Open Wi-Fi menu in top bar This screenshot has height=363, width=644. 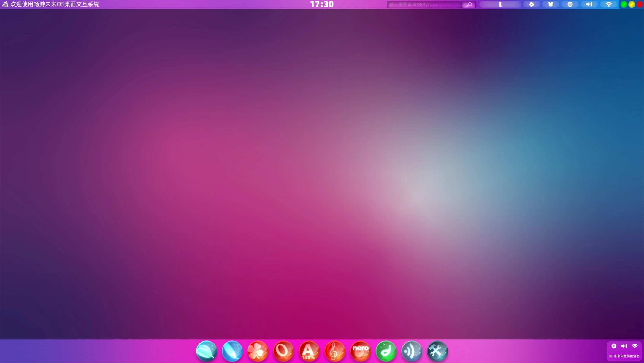click(609, 4)
